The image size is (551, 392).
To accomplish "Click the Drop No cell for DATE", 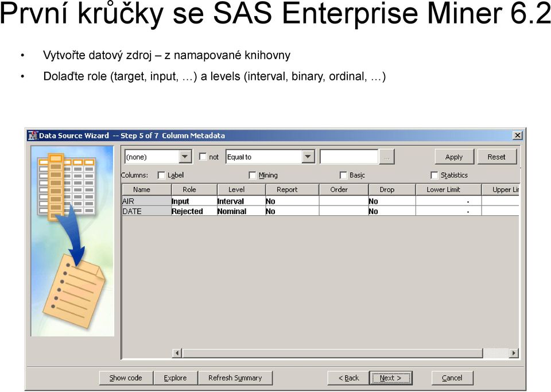I will 392,211.
